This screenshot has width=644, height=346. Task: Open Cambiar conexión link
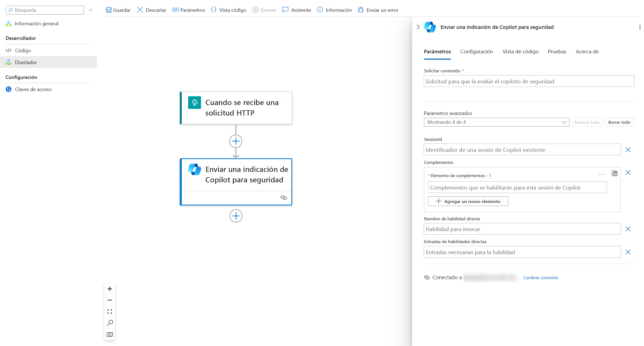[540, 278]
